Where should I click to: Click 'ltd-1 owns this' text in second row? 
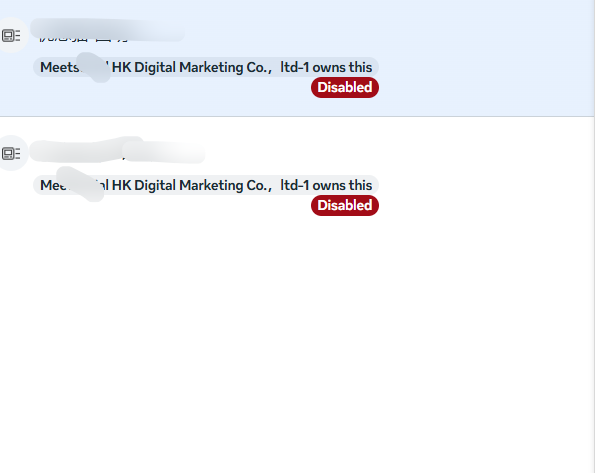pos(326,185)
